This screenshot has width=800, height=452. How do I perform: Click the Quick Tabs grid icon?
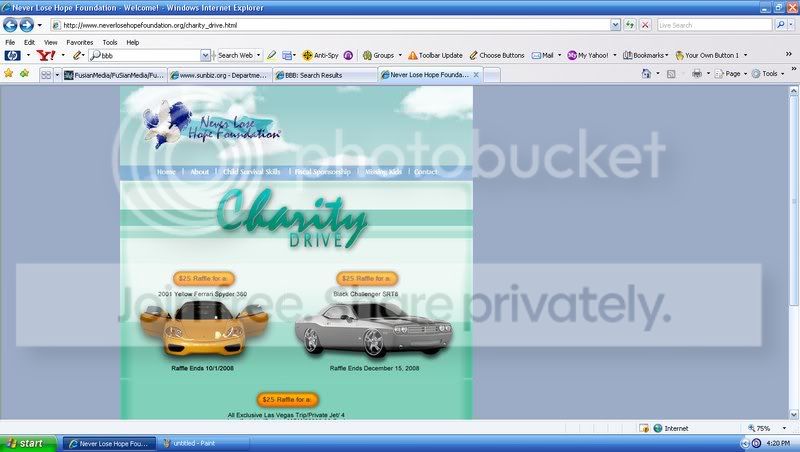46,74
